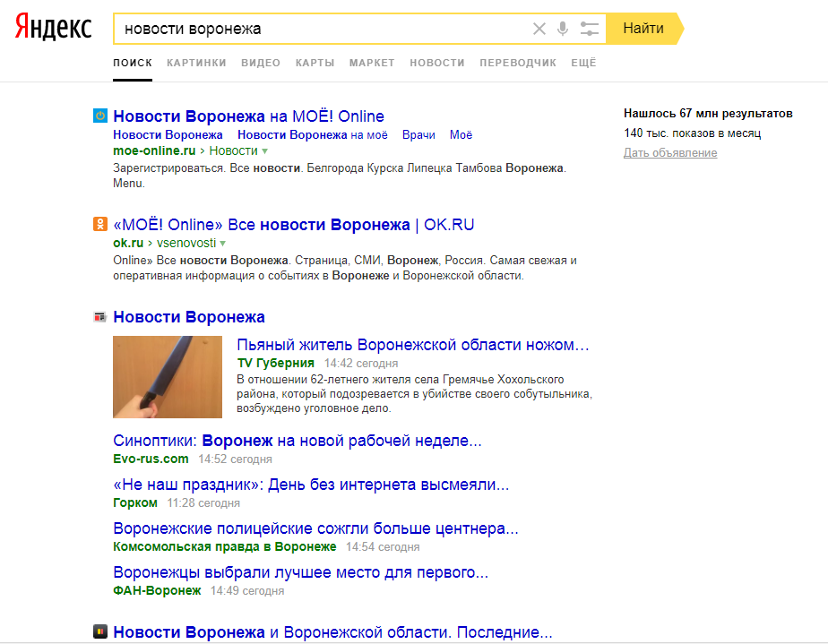828x644 pixels.
Task: Select the ПОИСК tab
Action: tap(133, 63)
